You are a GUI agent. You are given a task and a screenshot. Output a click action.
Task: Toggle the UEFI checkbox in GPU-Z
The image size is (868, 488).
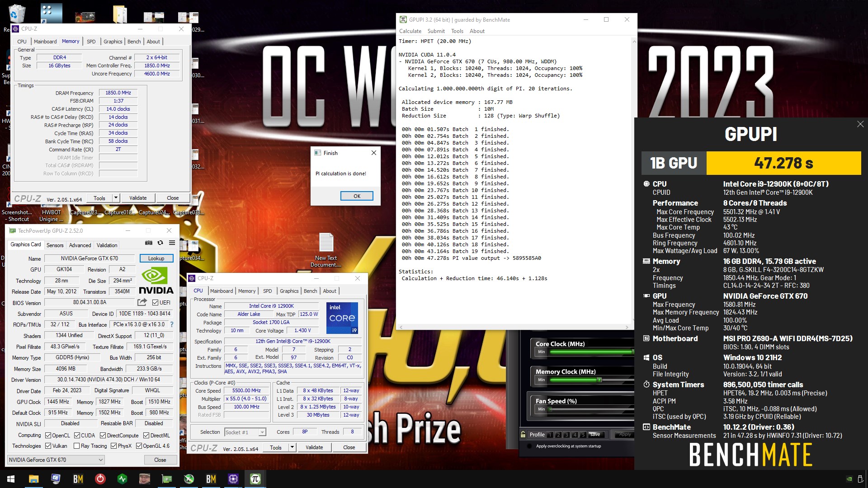[x=155, y=302]
